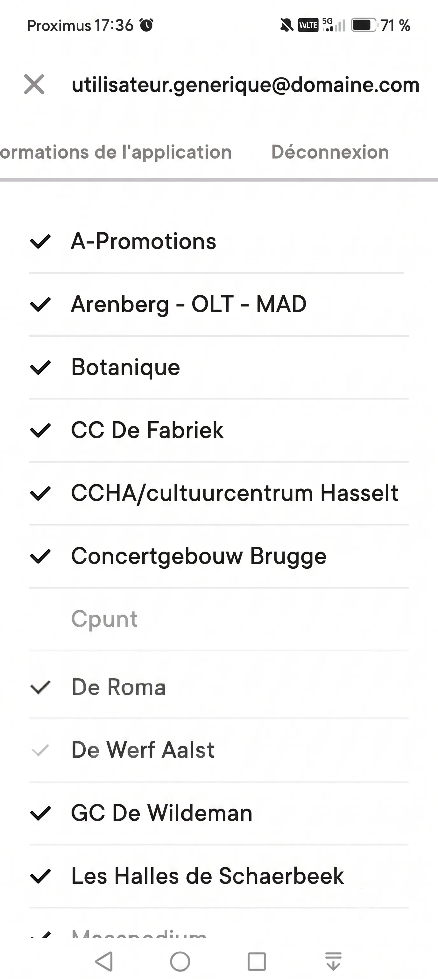
Task: Tap the Android home circle button
Action: [180, 961]
